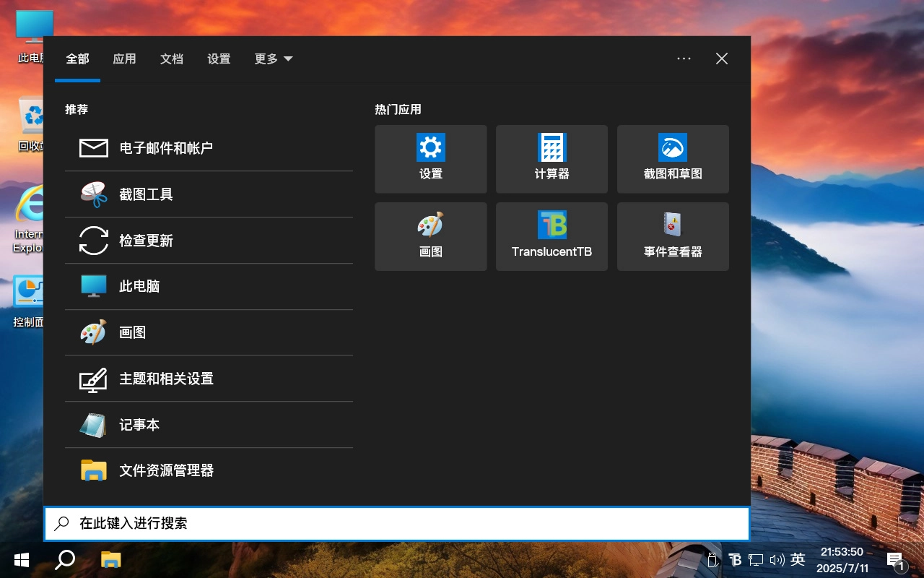This screenshot has width=924, height=578.
Task: Open 截图和草图 app
Action: pyautogui.click(x=673, y=159)
